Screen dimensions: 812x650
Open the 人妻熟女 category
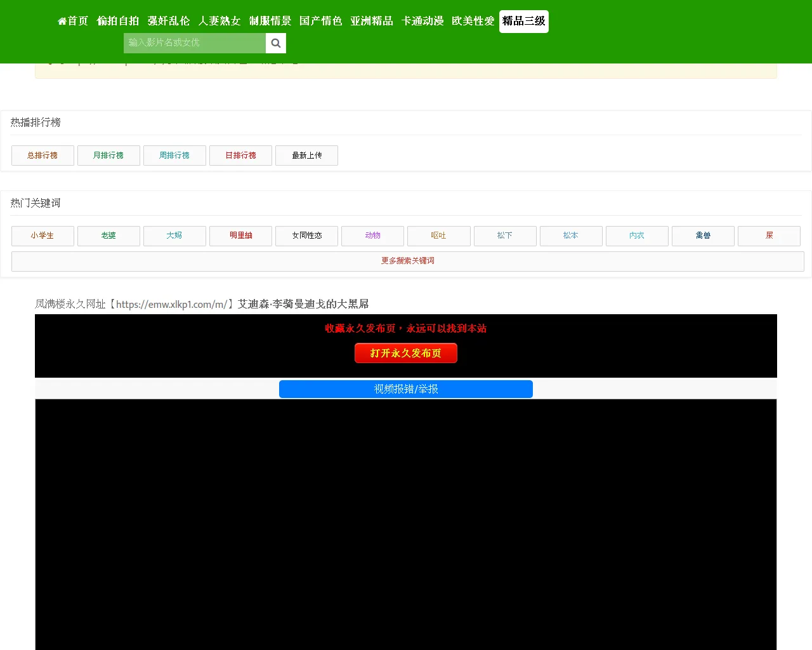coord(219,21)
